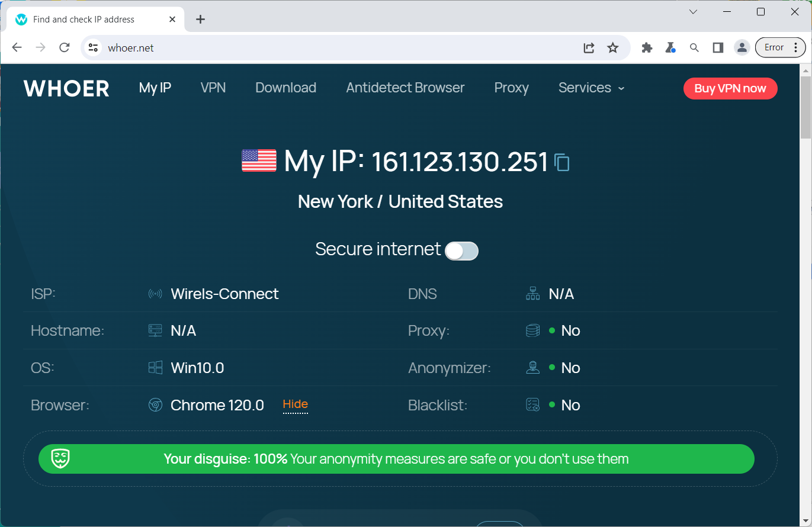The height and width of the screenshot is (527, 812).
Task: Bookmark this page with the star icon
Action: click(613, 48)
